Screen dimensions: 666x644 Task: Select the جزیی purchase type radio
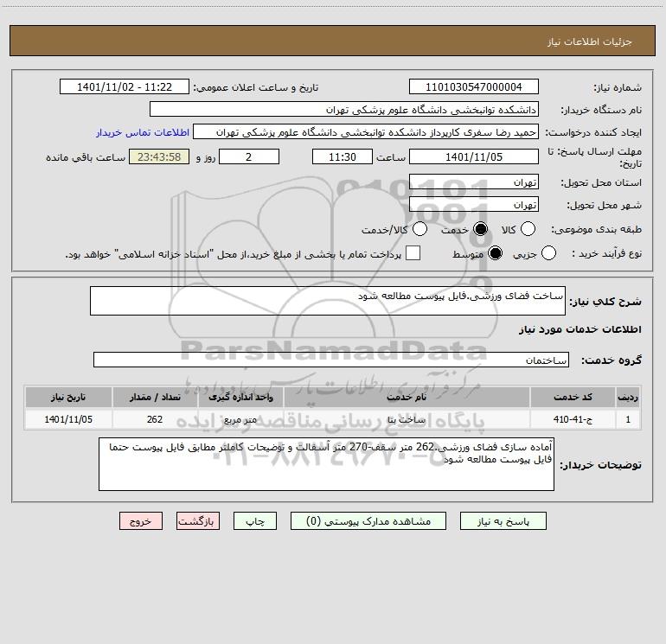(548, 253)
